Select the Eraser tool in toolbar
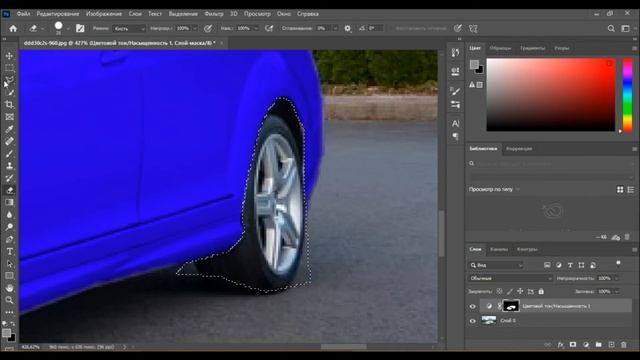The image size is (640, 360). pos(9,190)
